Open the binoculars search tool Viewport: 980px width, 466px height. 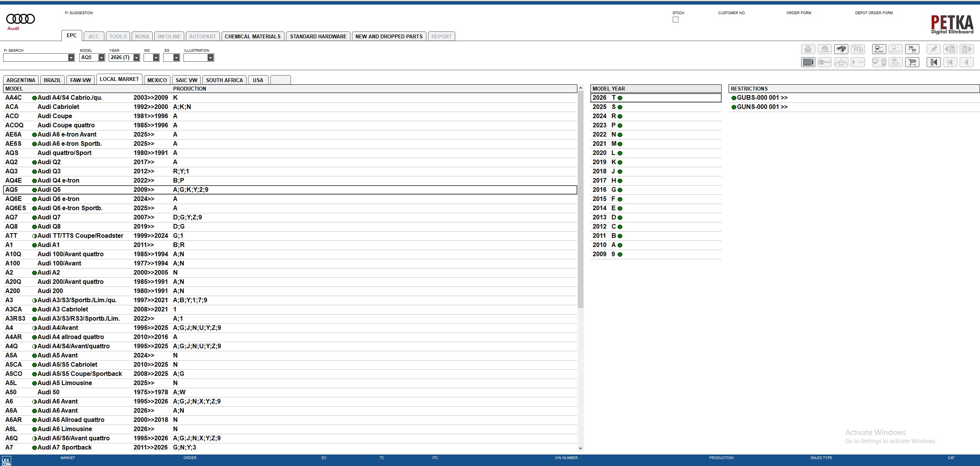click(841, 49)
